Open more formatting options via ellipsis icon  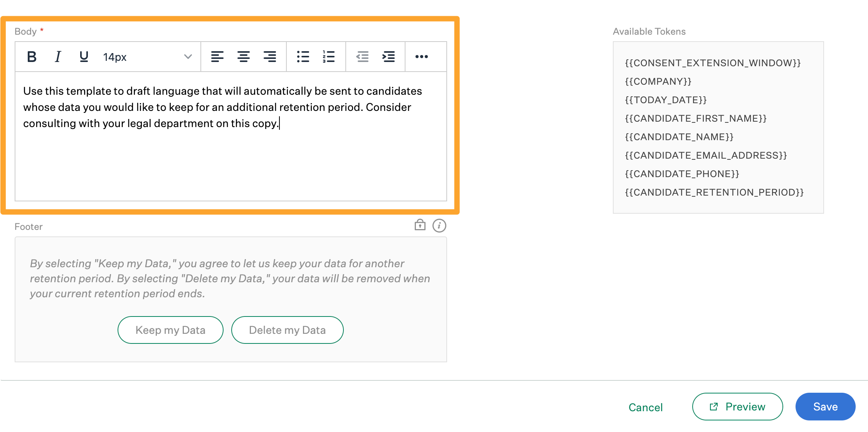coord(422,57)
